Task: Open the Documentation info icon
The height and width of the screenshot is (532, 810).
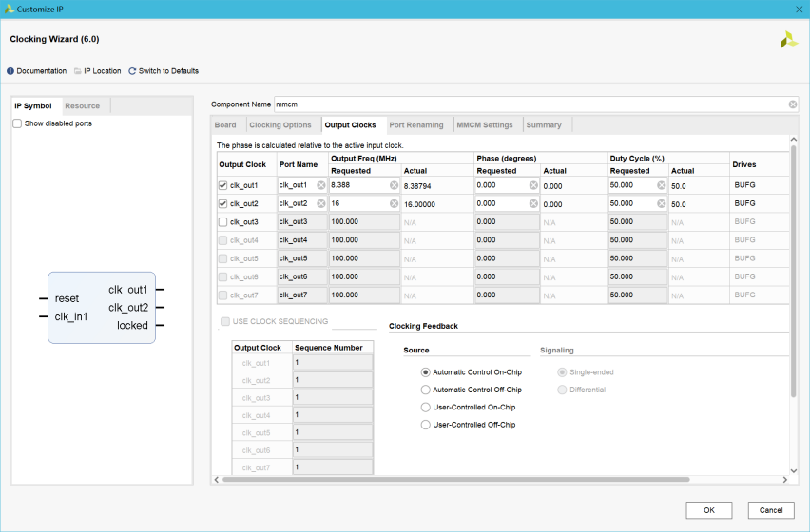Action: (x=10, y=71)
